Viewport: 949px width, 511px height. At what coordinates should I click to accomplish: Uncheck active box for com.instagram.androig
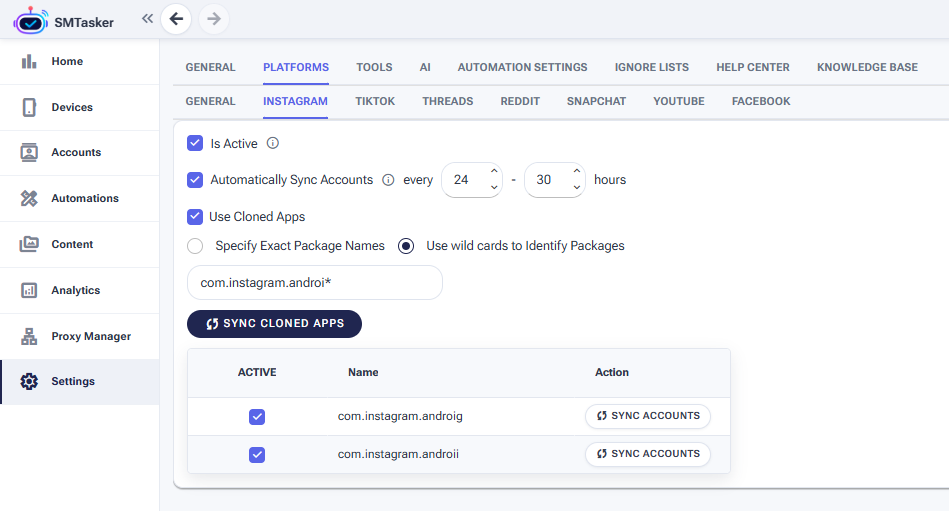(257, 417)
